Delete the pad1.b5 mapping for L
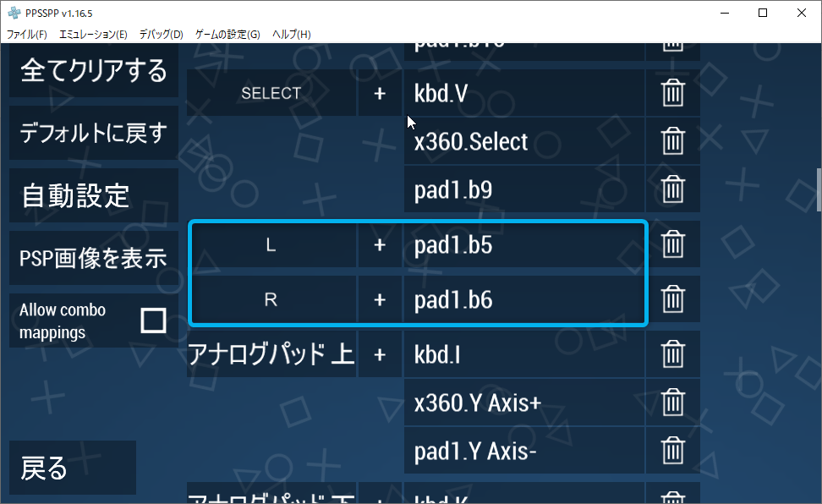This screenshot has width=822, height=504. coord(672,244)
